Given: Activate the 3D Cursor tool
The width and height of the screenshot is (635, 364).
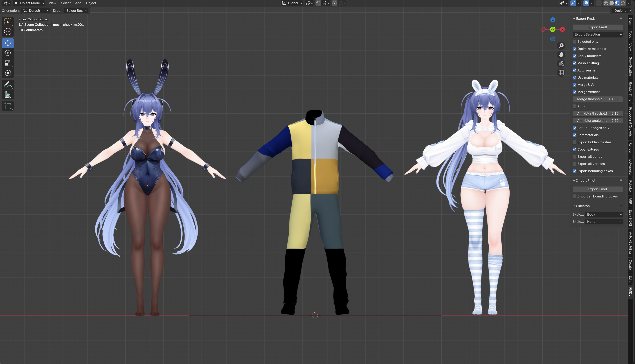Looking at the screenshot, I should (x=8, y=32).
